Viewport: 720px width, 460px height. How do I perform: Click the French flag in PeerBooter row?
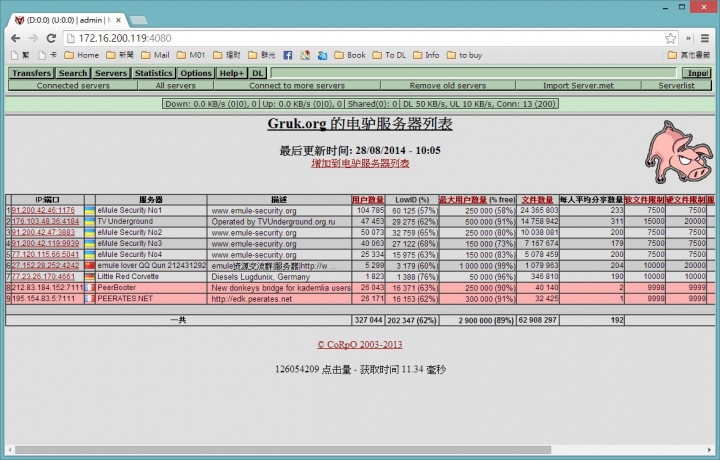(90, 287)
